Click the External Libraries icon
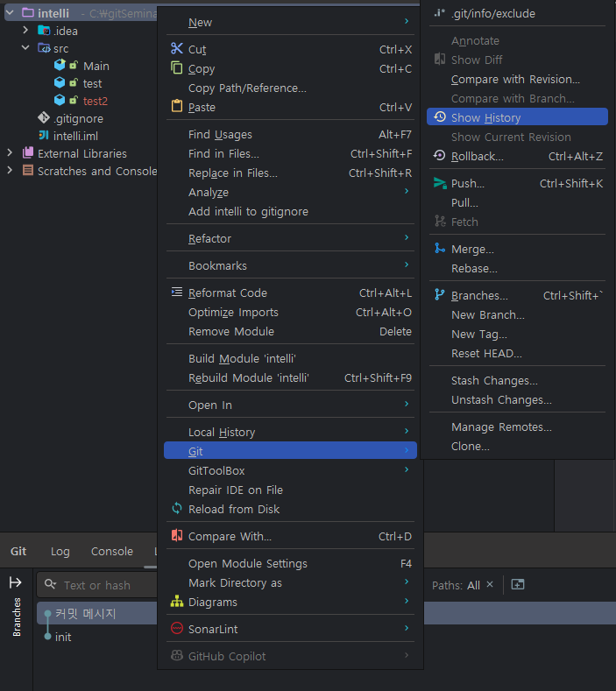Image resolution: width=616 pixels, height=691 pixels. (28, 152)
